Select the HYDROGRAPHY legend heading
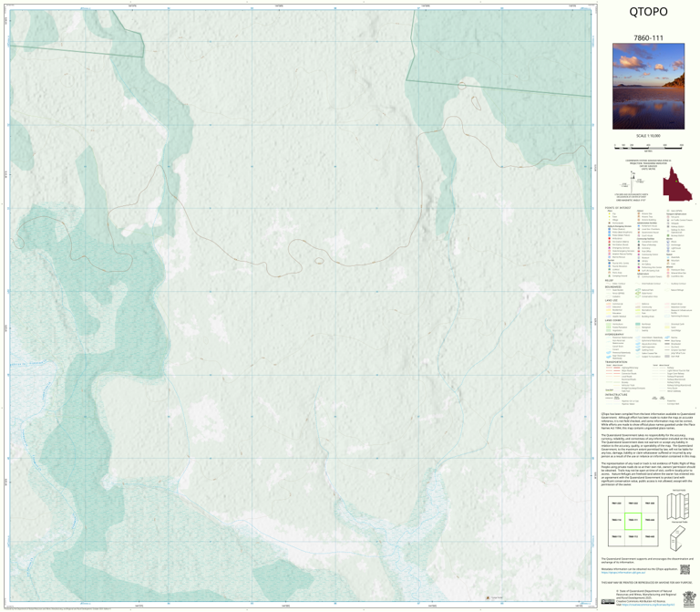700x612 pixels. [614, 334]
